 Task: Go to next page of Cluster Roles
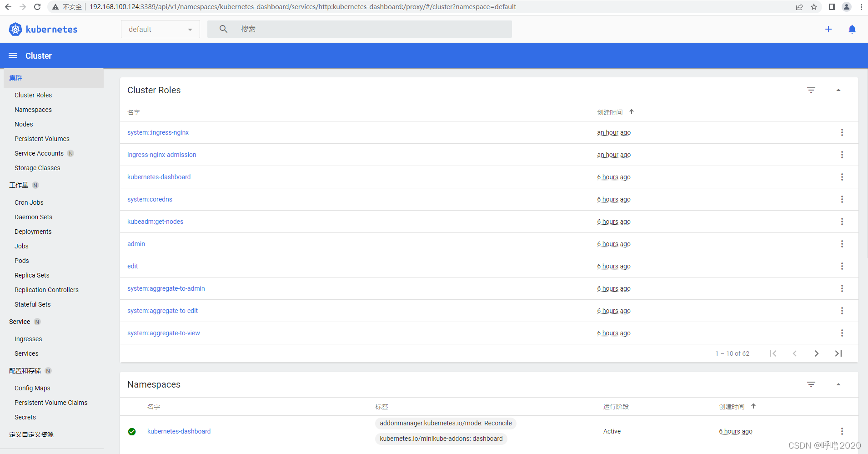[817, 353]
